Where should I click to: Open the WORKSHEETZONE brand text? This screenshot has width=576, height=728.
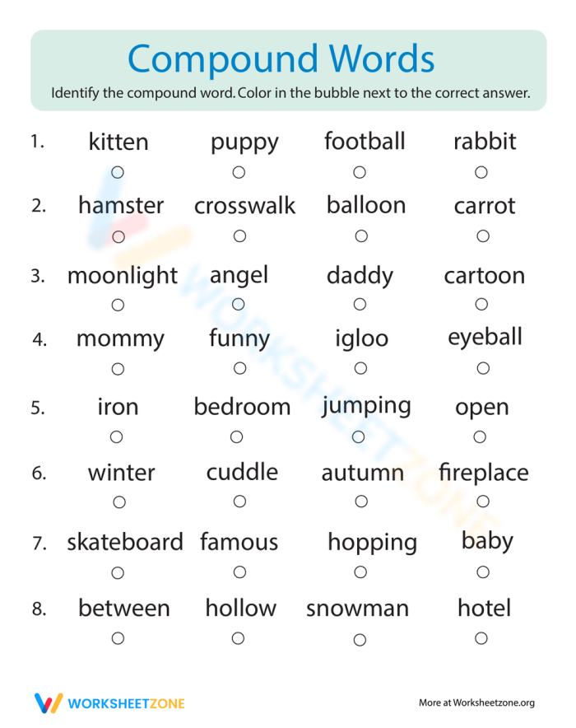(x=126, y=703)
